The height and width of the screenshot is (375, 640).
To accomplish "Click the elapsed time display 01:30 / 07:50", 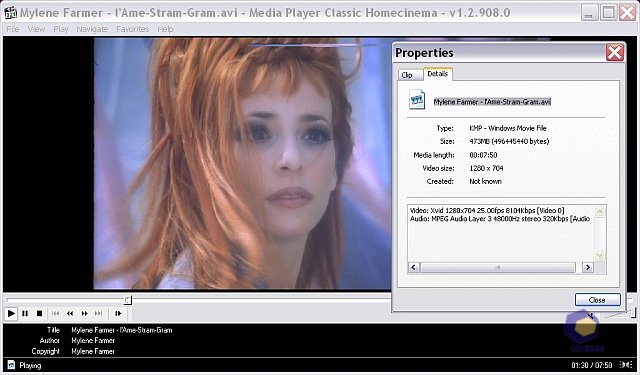I will [x=592, y=365].
